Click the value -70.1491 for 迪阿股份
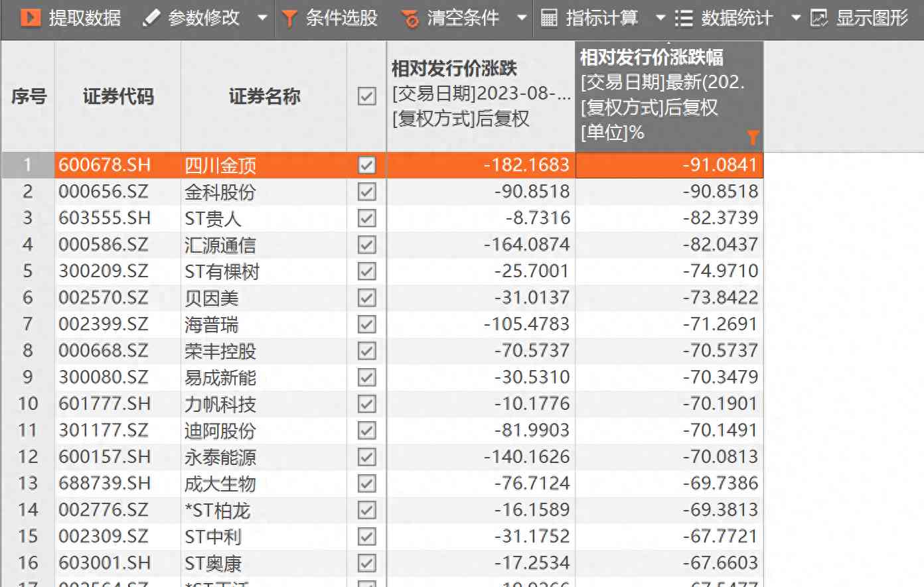The height and width of the screenshot is (587, 924). pyautogui.click(x=720, y=430)
